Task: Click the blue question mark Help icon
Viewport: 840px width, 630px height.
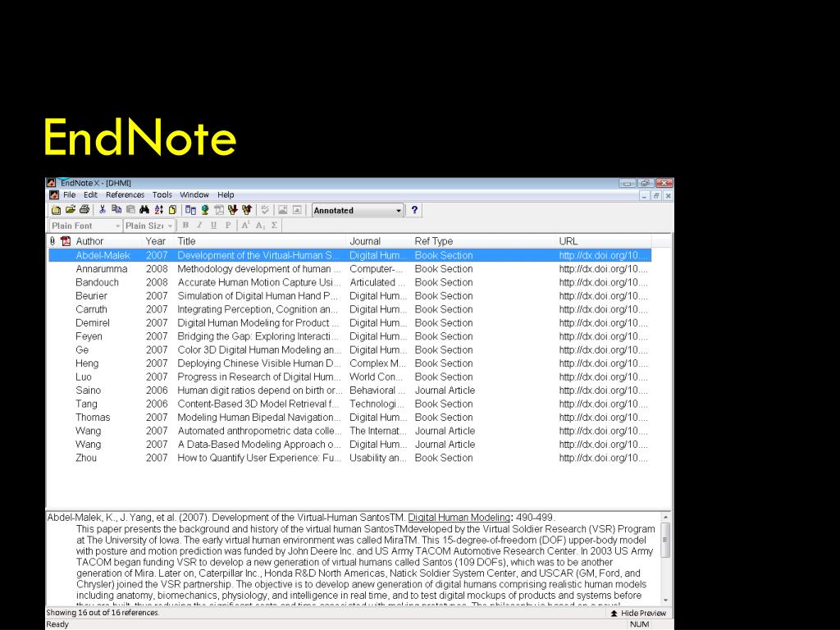Action: pyautogui.click(x=414, y=210)
